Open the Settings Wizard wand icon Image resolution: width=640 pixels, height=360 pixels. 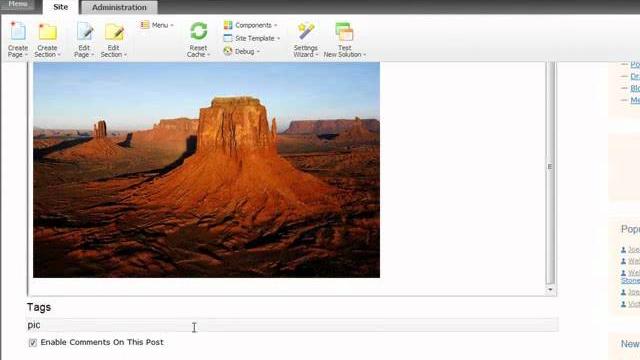306,32
